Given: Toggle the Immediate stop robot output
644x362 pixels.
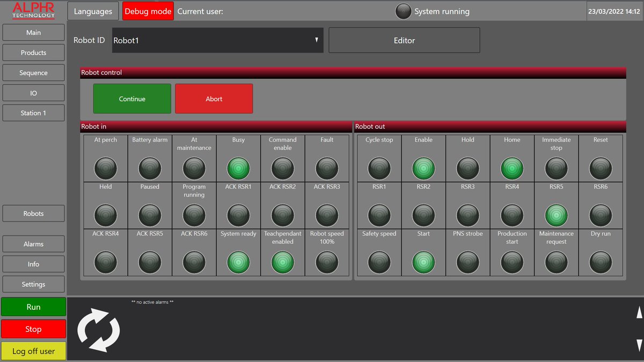Looking at the screenshot, I should point(557,168).
